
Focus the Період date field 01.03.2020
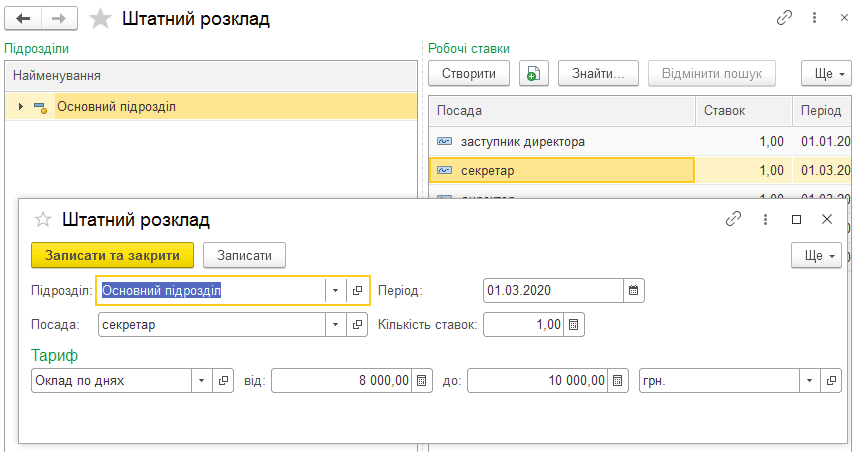click(x=553, y=290)
